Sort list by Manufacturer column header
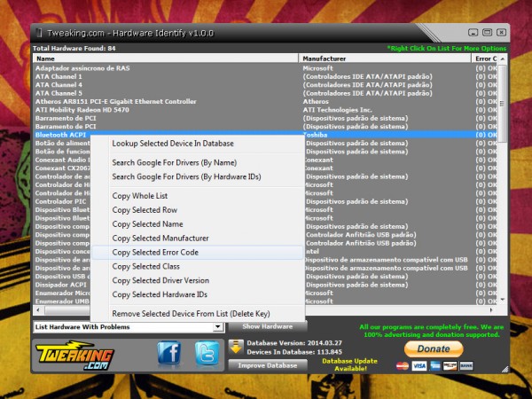The image size is (532, 399). pyautogui.click(x=385, y=59)
